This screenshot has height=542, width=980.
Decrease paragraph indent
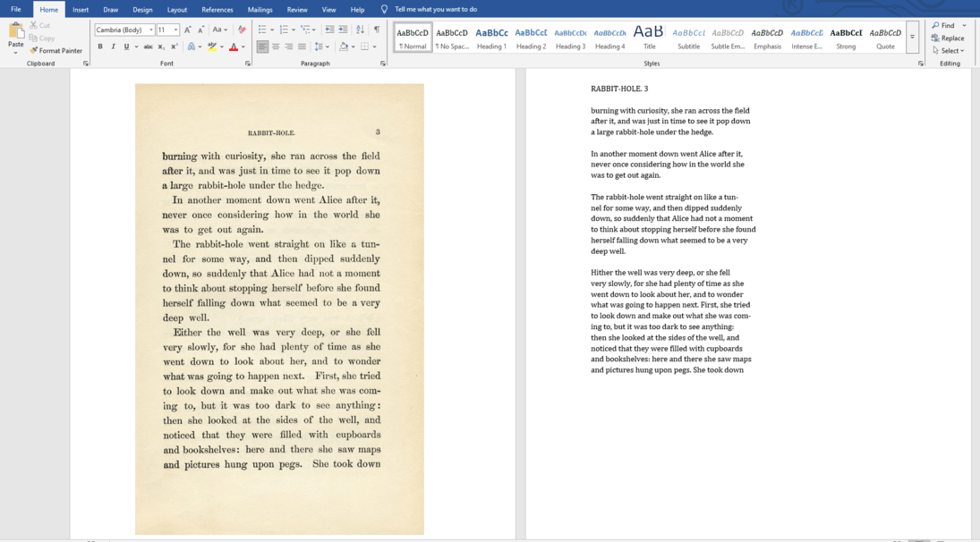click(329, 30)
